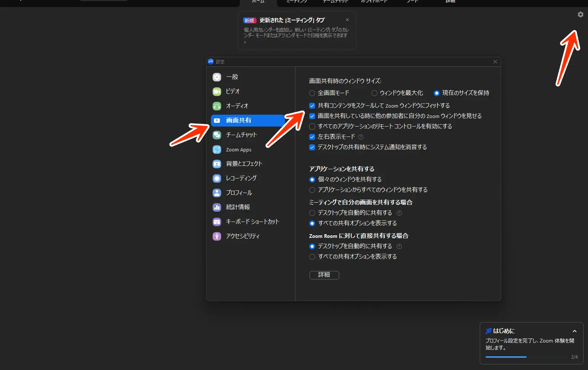588x370 pixels.
Task: Open settings via the top-right gear icon
Action: (x=580, y=14)
